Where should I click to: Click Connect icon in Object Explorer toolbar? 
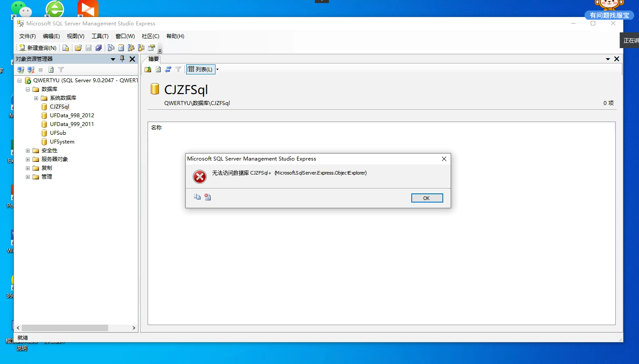click(x=21, y=70)
